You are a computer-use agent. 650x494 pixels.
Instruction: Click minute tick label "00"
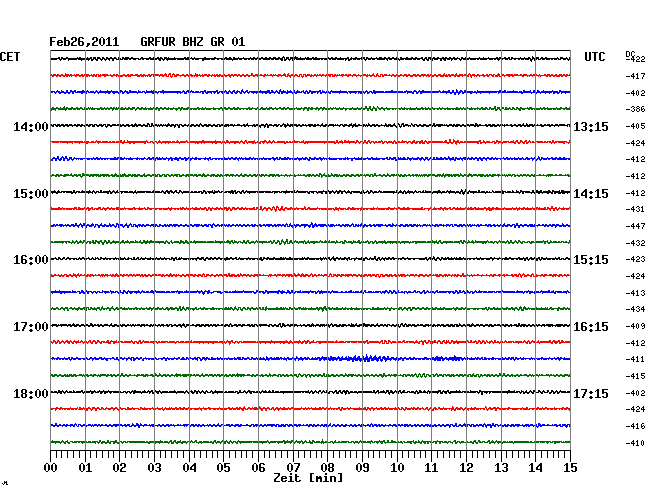[51, 468]
